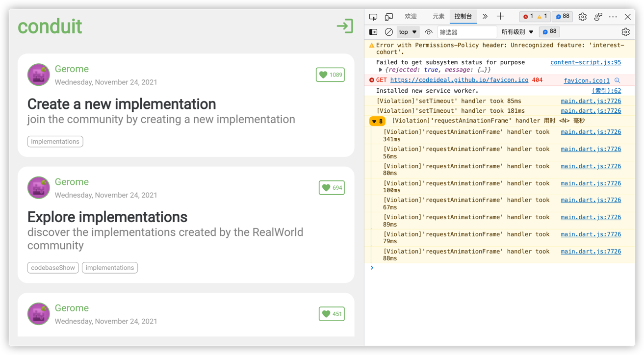Click the codebaseShow tag

(x=53, y=268)
